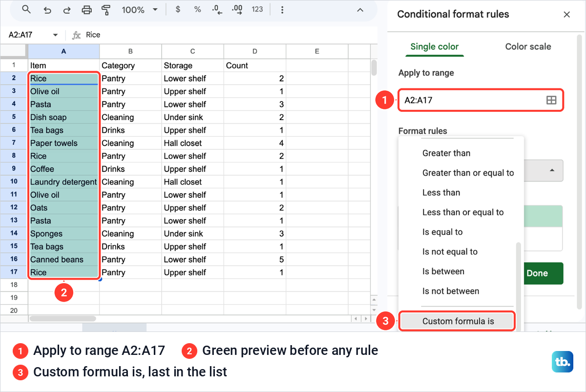Select column B header
The image size is (586, 392).
pyautogui.click(x=130, y=51)
